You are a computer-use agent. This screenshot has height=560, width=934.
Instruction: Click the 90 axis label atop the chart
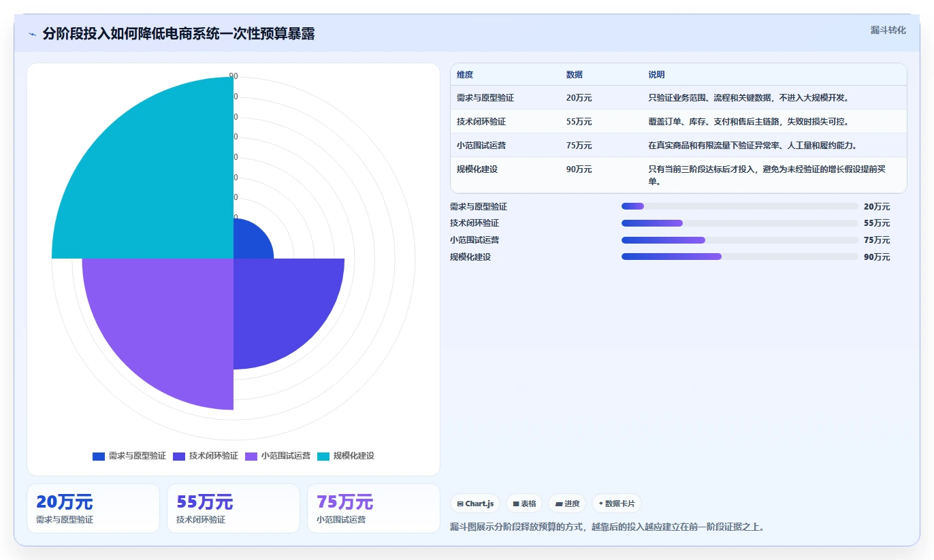(233, 76)
